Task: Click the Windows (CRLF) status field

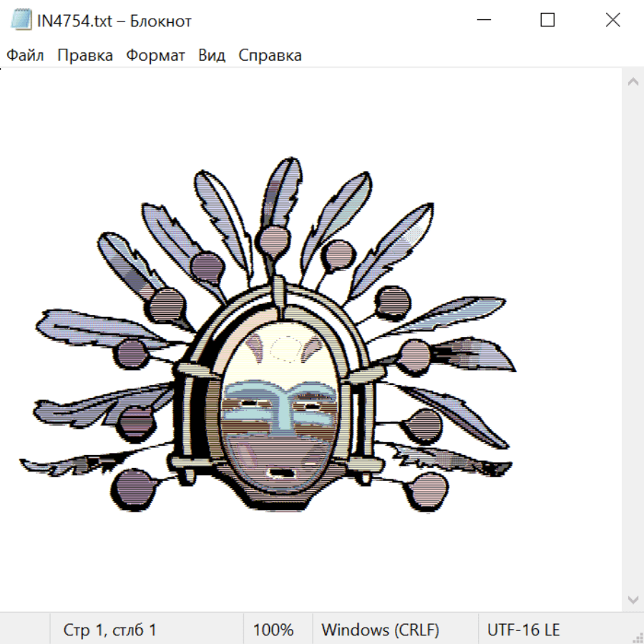Action: (x=380, y=630)
